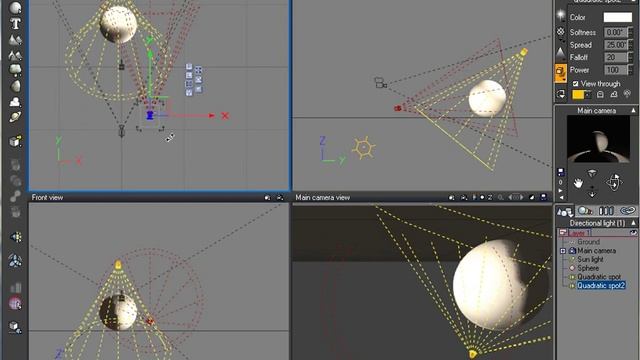Open the Materials tab in world browser

click(x=585, y=211)
